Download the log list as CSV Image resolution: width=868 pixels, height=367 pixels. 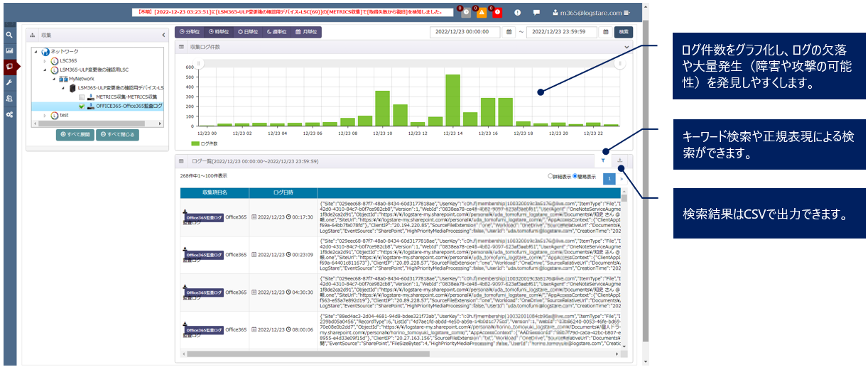[620, 160]
